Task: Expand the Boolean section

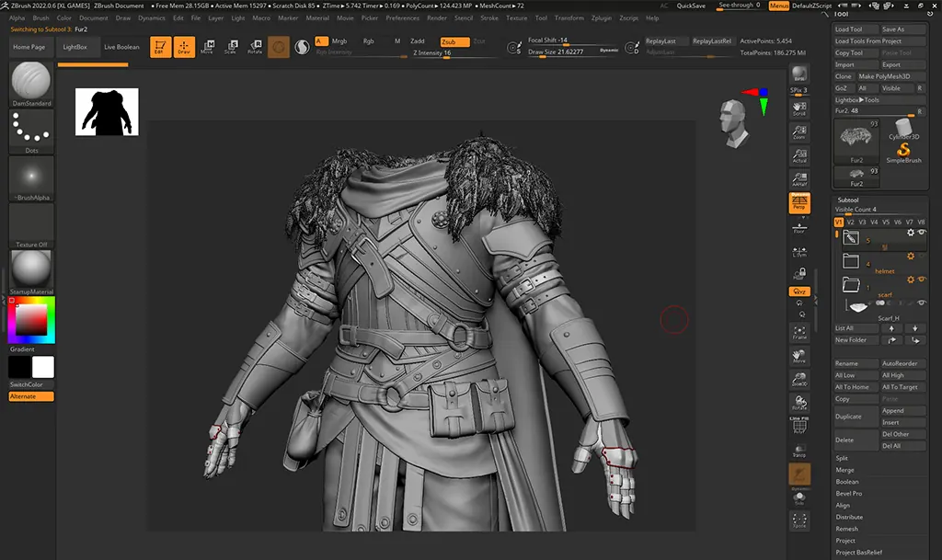Action: pos(847,481)
